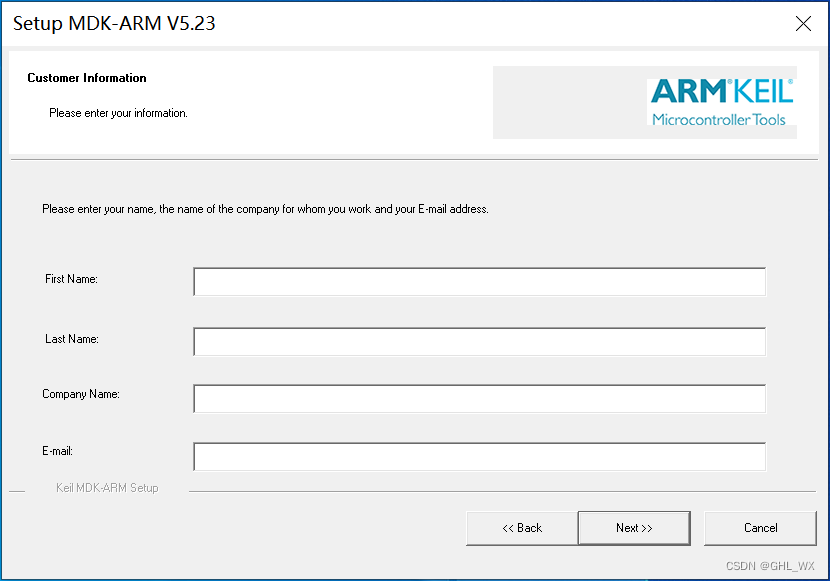
Task: Click the 'Last Name:' label
Action: 72,339
